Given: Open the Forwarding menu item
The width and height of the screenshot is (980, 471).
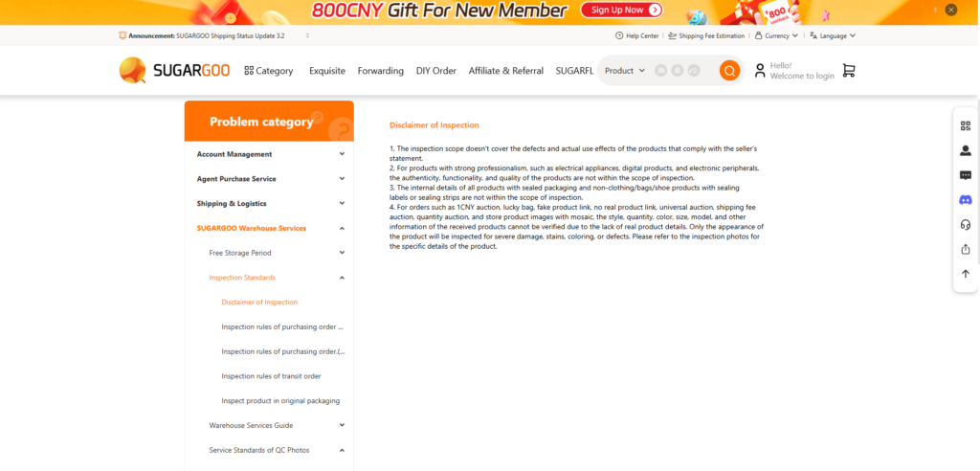Looking at the screenshot, I should (380, 71).
